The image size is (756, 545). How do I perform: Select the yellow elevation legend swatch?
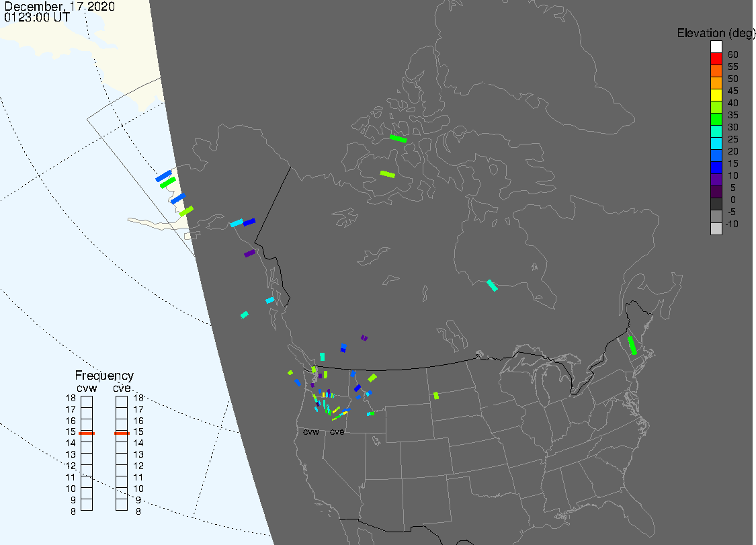click(x=716, y=95)
